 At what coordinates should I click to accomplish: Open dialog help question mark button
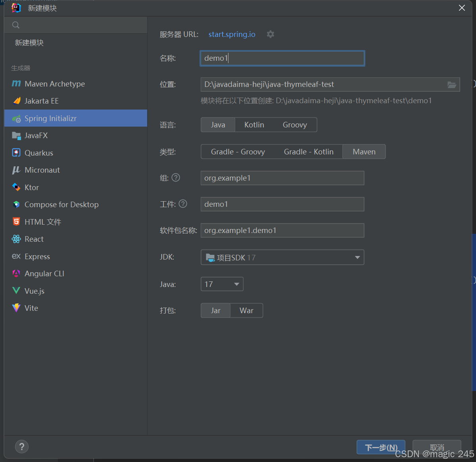[22, 447]
